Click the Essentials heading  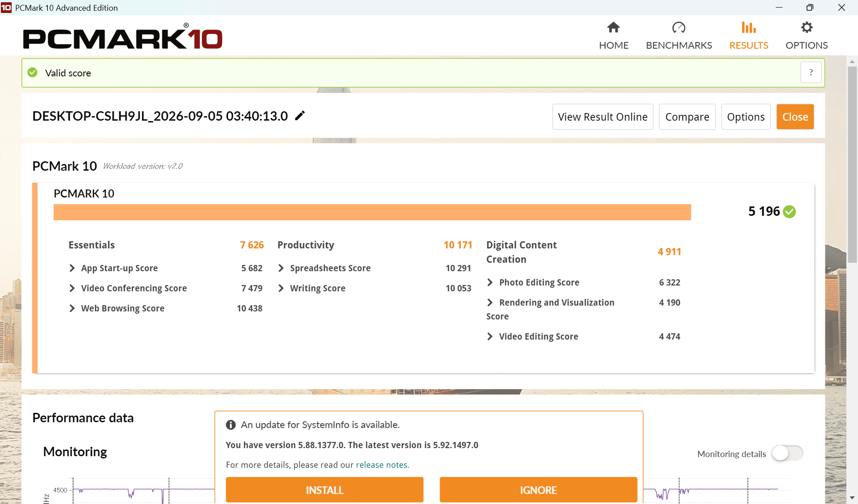pyautogui.click(x=92, y=245)
